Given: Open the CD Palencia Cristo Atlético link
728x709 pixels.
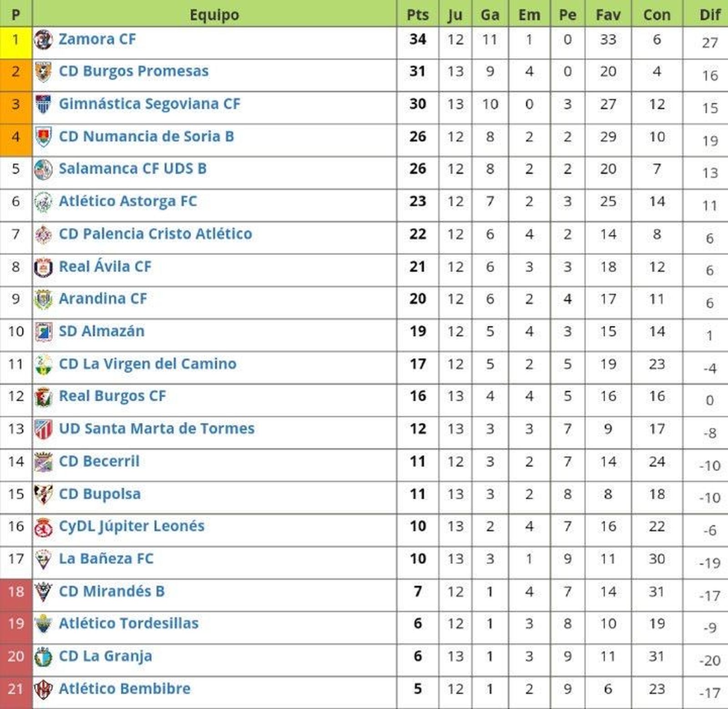Looking at the screenshot, I should tap(155, 234).
